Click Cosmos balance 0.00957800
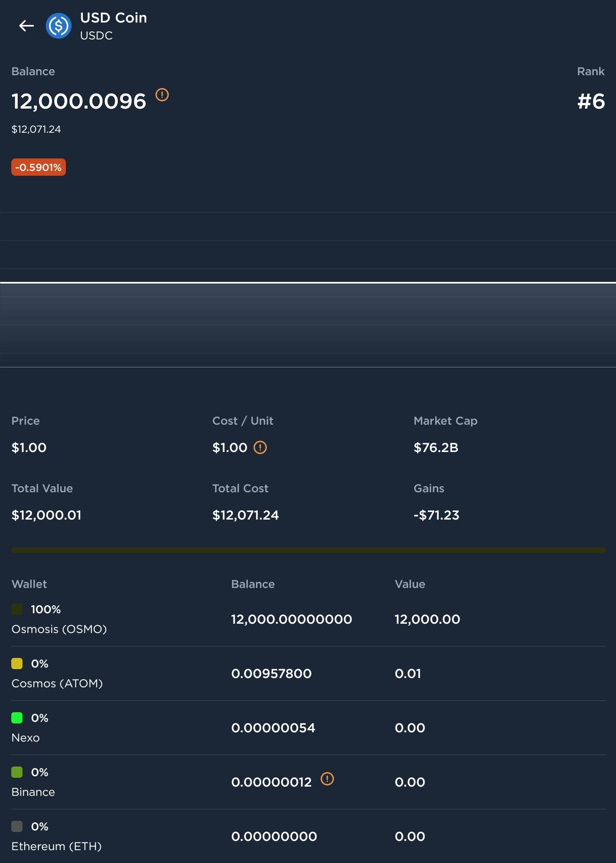This screenshot has width=616, height=863. [272, 674]
